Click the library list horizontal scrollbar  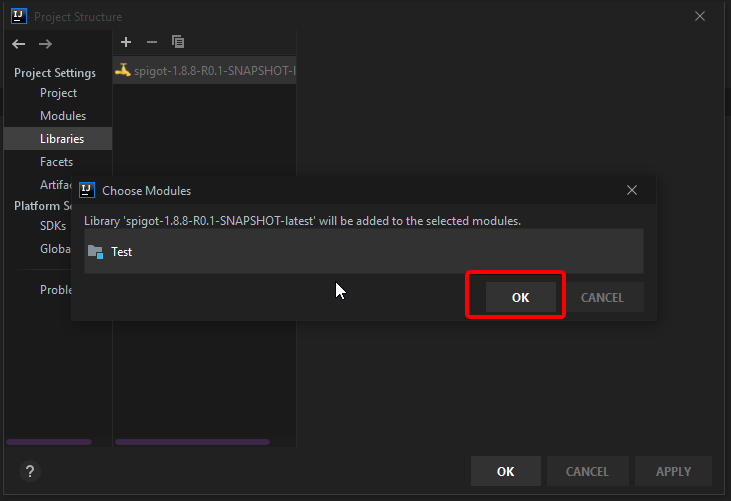192,441
